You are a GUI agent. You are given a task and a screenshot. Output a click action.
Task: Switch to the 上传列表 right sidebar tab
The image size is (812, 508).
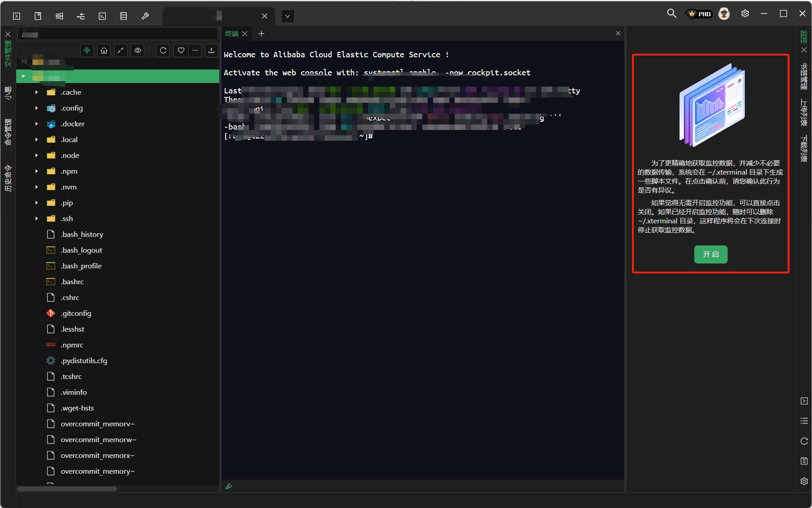click(804, 113)
